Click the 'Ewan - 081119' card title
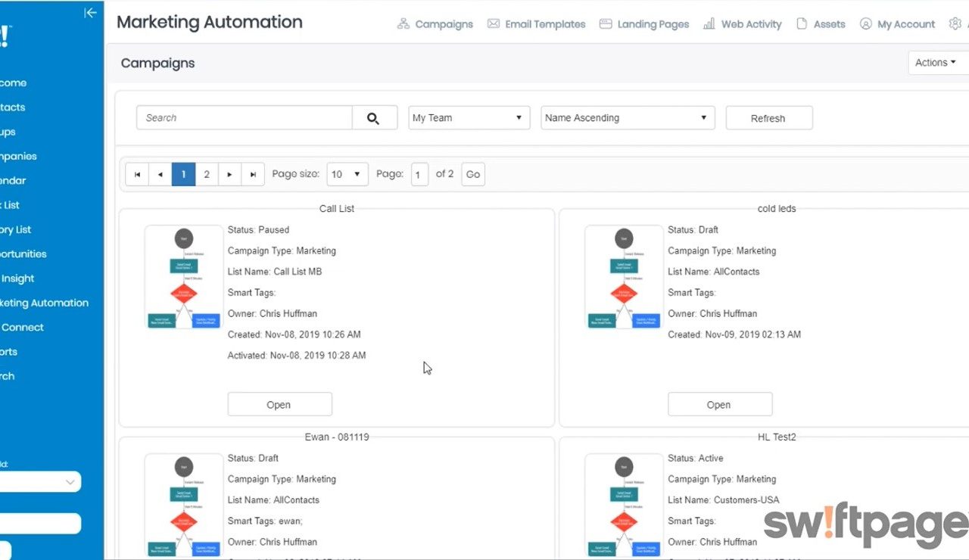 337,437
